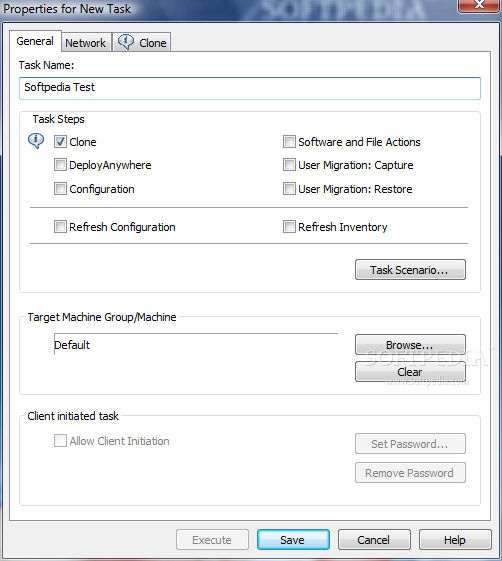Click into the Task Name field
Screen dimensions: 502x561
click(250, 88)
